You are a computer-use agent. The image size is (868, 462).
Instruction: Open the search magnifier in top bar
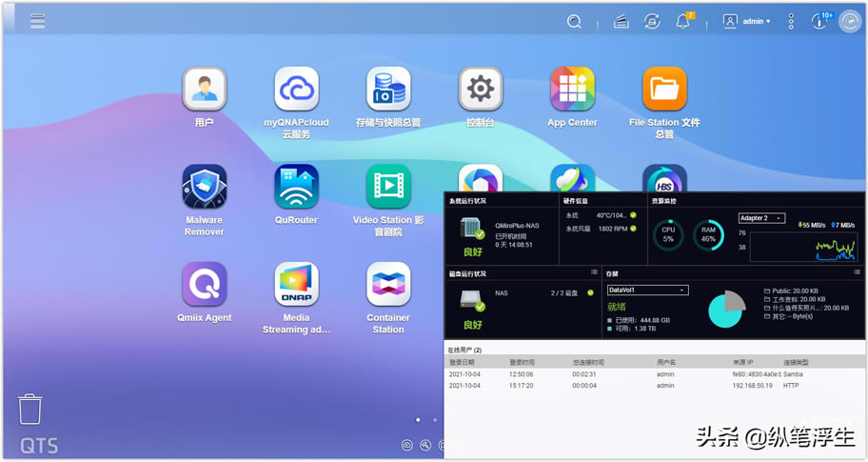[x=574, y=21]
